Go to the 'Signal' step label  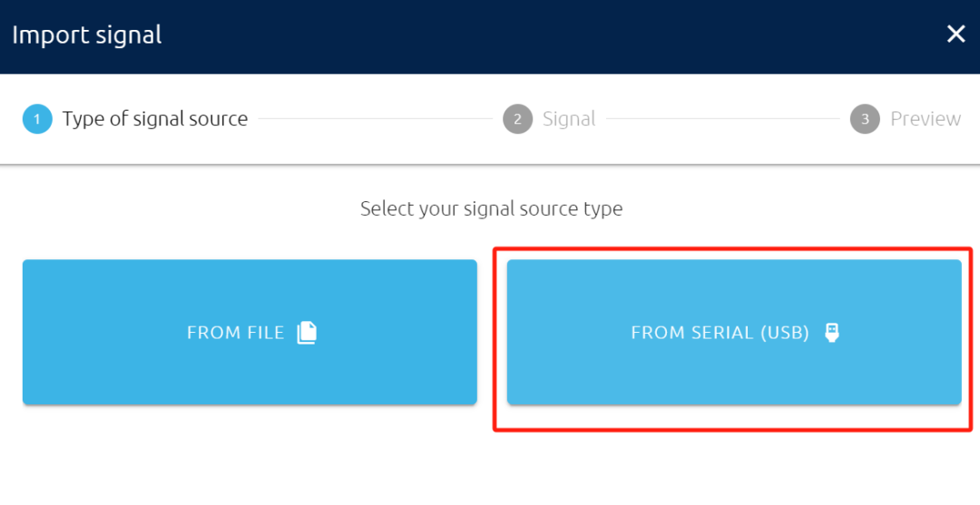[x=569, y=119]
